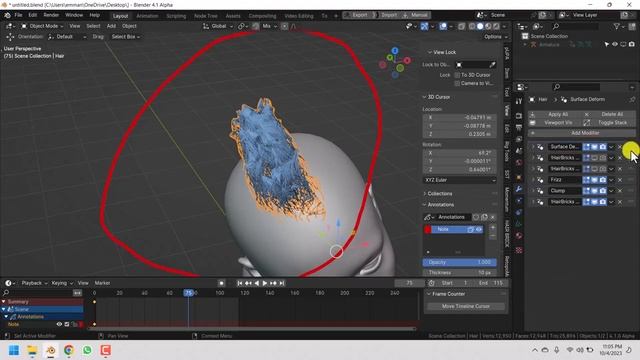Open File Explorer from taskbar
Image resolution: width=640 pixels, height=360 pixels.
click(32, 350)
